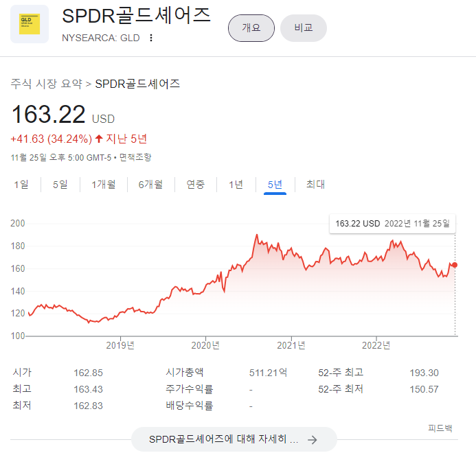Switch chart to the 1년 range tab

click(236, 184)
